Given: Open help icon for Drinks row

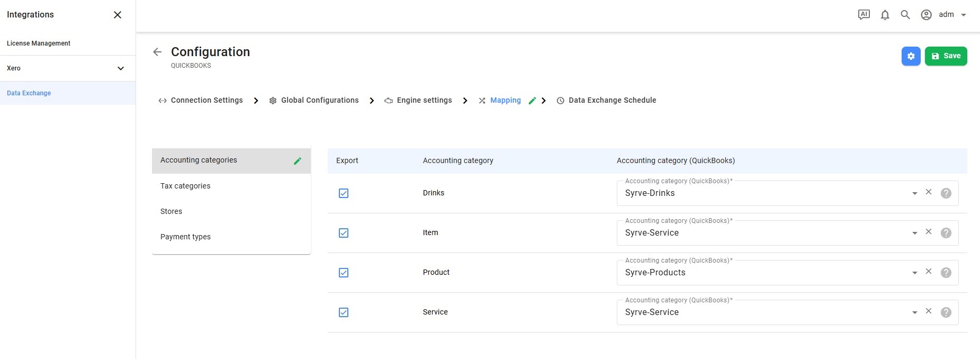Looking at the screenshot, I should coord(946,193).
